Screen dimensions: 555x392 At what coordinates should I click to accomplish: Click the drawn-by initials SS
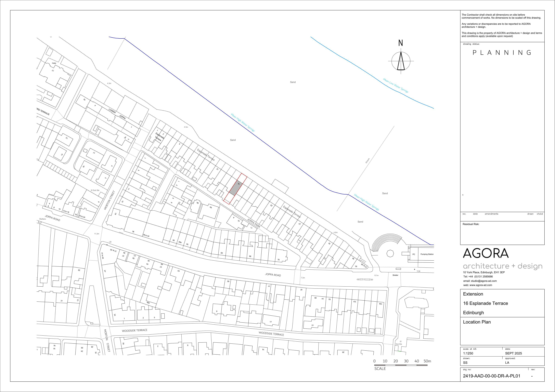465,362
